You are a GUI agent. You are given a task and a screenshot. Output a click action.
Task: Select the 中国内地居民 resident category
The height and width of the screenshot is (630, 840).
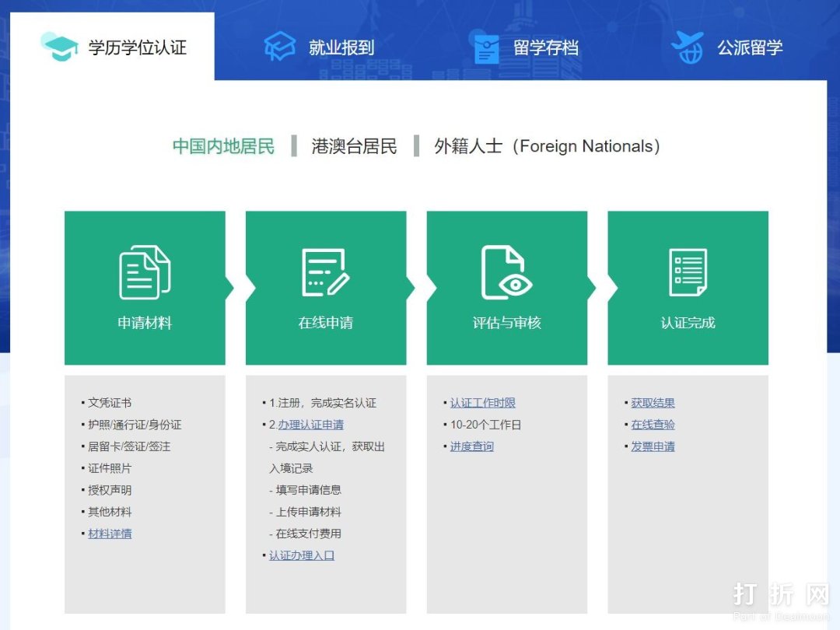[223, 146]
